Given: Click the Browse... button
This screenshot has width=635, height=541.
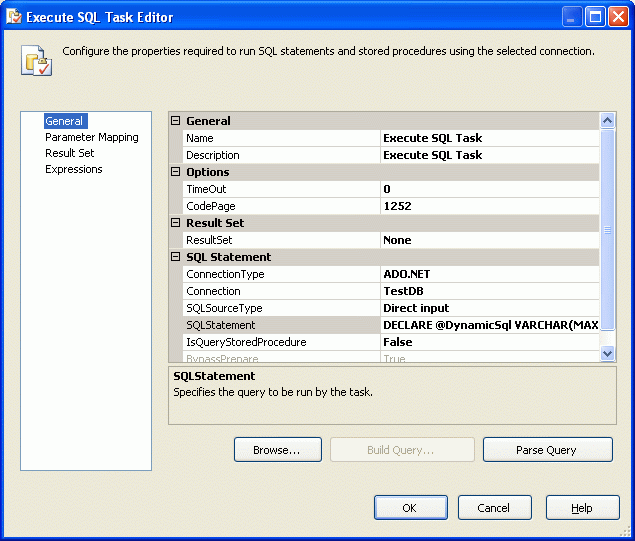Looking at the screenshot, I should pos(278,449).
